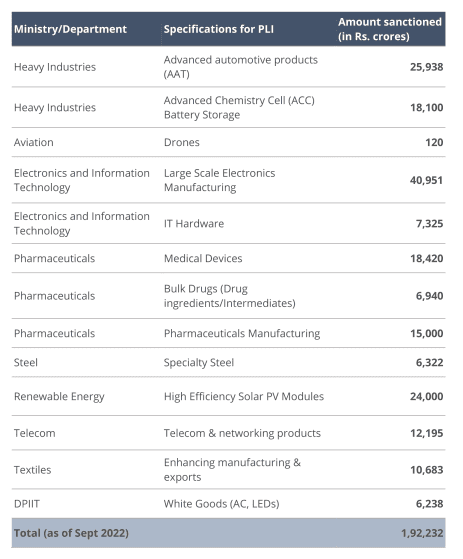Image resolution: width=463 pixels, height=559 pixels.
Task: Click the Textiles ministry cell
Action: [x=32, y=470]
